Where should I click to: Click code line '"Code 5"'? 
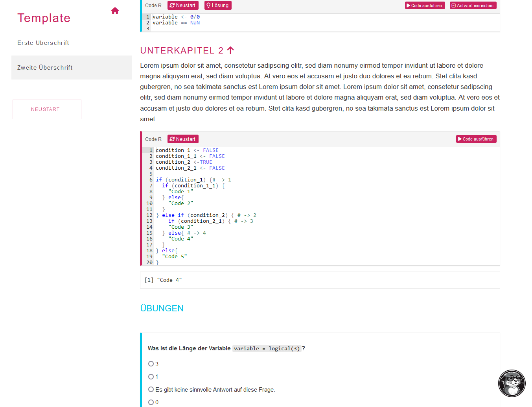coord(174,257)
